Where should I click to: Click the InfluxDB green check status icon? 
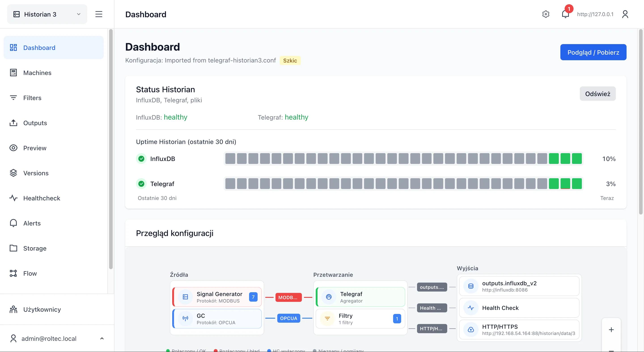pos(142,159)
